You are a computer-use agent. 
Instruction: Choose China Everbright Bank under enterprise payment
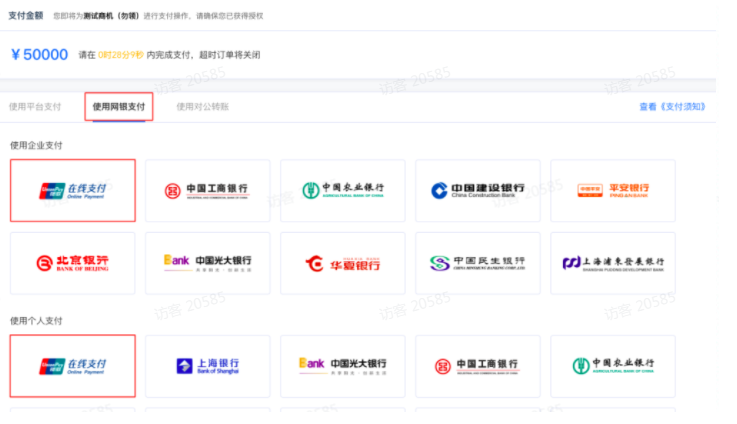point(208,263)
